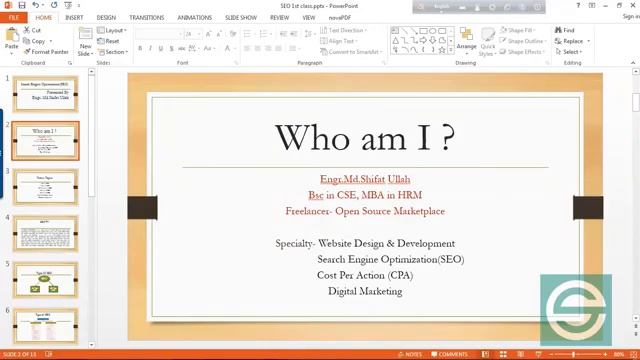Switch to the SLIDE SHOW tab

coord(241,18)
